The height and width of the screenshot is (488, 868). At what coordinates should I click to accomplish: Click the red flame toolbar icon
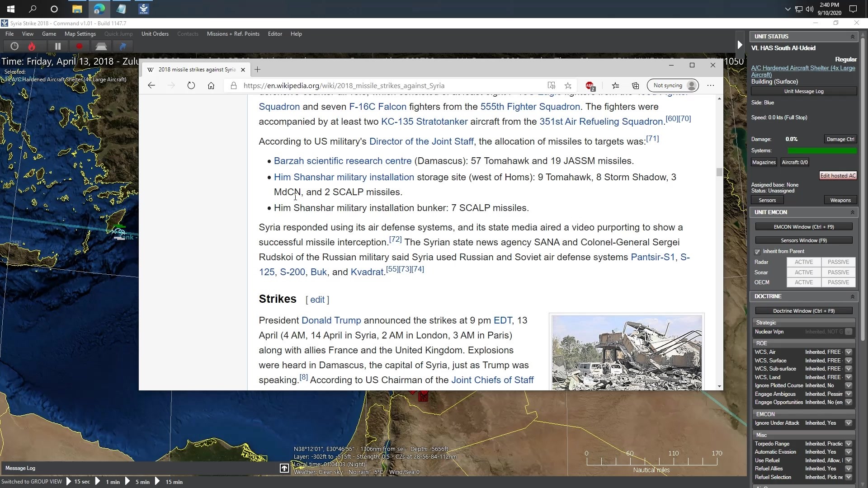32,46
